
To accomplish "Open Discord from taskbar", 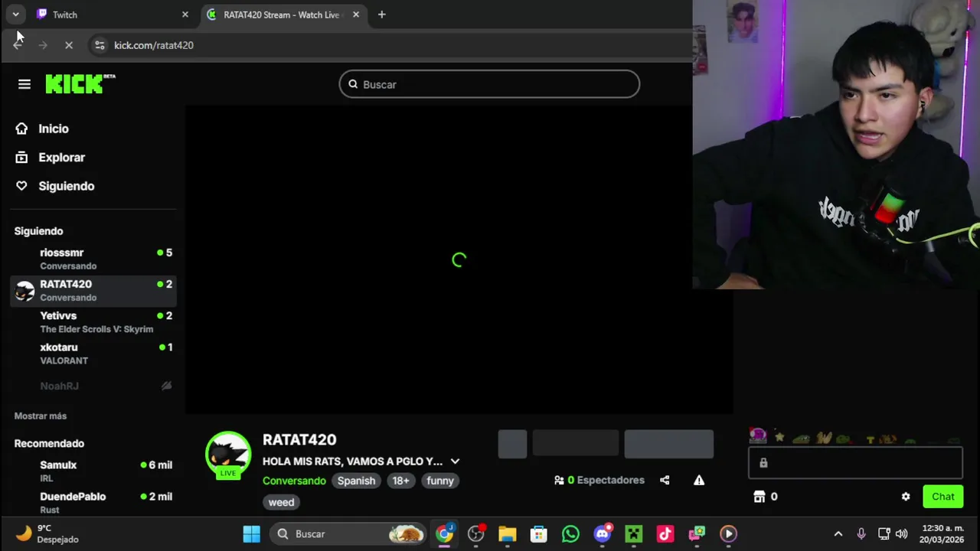I will tap(602, 533).
